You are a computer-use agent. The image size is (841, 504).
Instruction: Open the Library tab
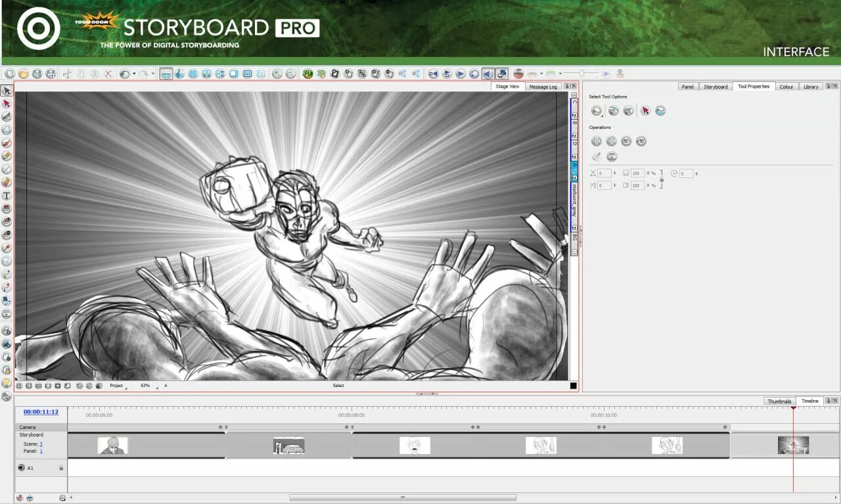coord(811,86)
